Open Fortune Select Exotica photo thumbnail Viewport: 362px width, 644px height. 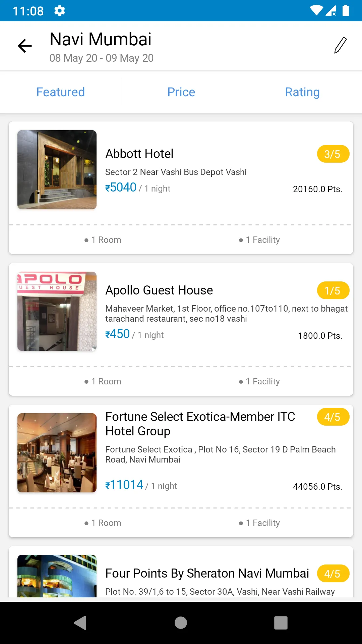[x=57, y=453]
